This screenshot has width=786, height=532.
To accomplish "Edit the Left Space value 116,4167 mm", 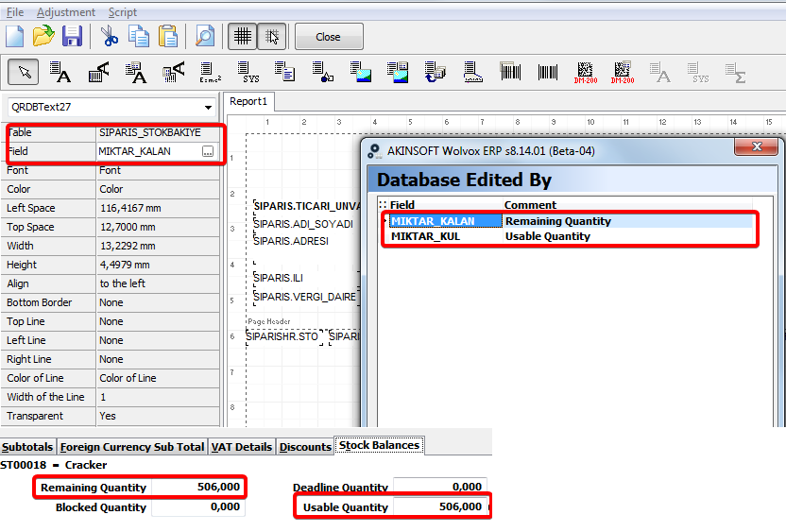I will [158, 208].
